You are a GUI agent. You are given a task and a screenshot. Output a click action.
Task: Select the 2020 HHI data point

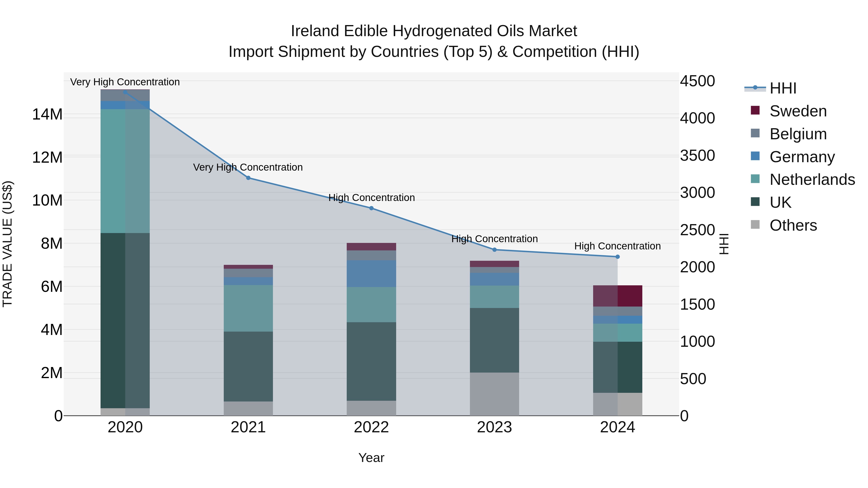point(125,92)
